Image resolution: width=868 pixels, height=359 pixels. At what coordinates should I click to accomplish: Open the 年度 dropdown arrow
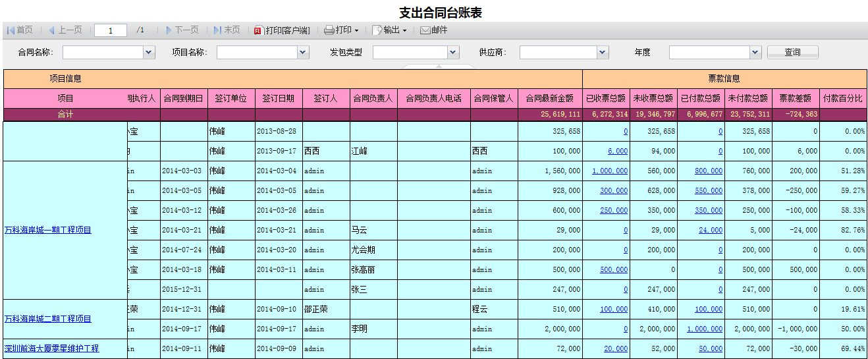(x=755, y=52)
